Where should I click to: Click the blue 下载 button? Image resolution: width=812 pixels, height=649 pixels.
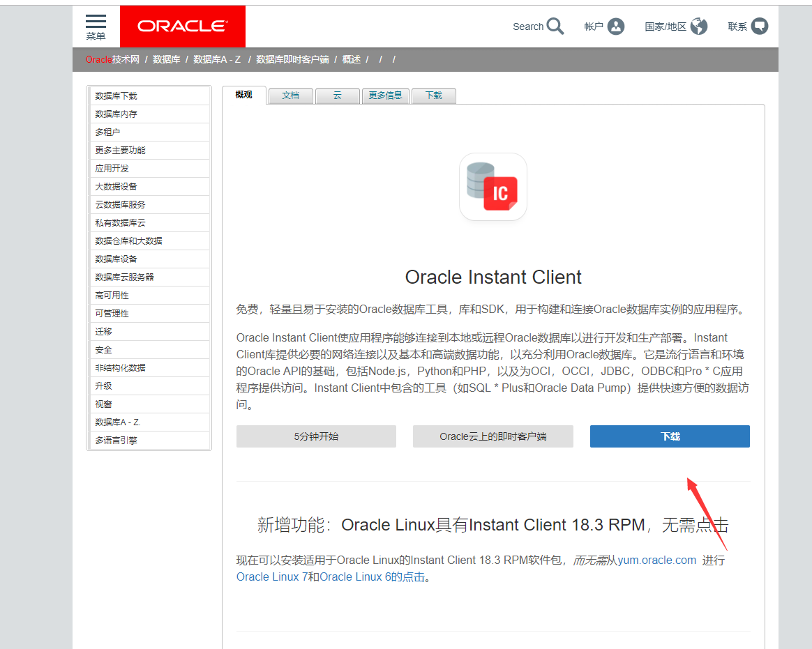(670, 436)
